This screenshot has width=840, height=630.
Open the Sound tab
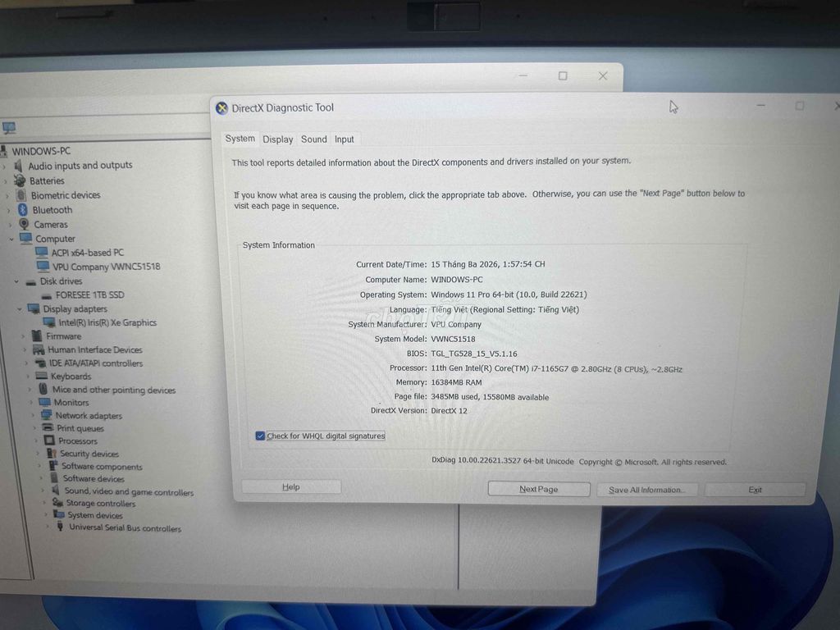point(314,139)
